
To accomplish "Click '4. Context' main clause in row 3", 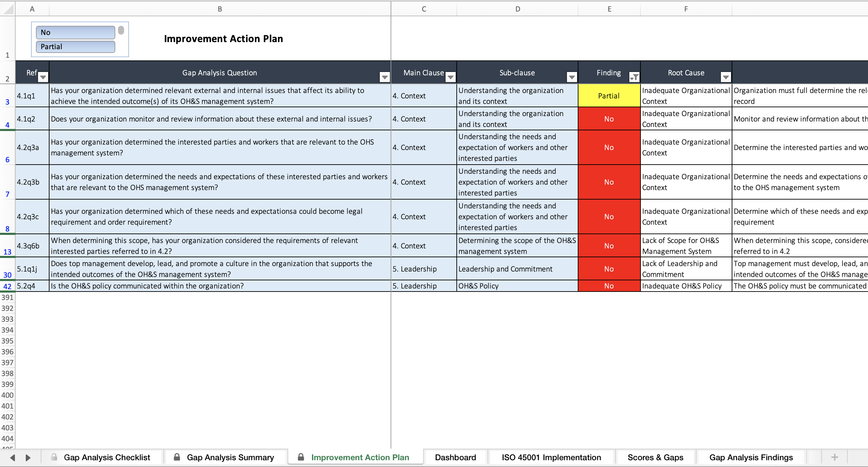I will (x=424, y=96).
